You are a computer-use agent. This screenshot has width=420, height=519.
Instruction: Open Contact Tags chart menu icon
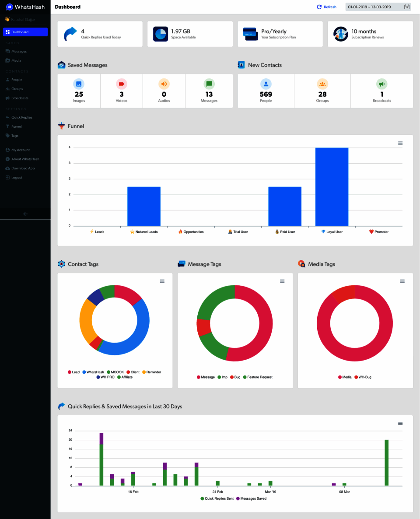click(162, 281)
